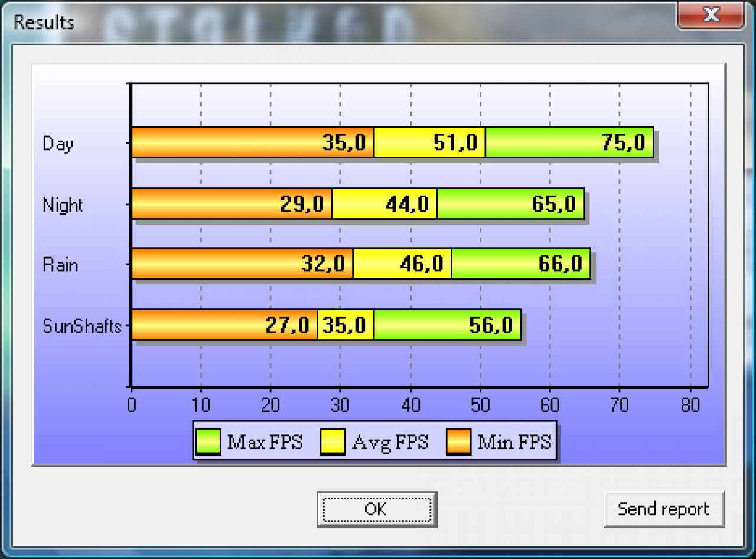Click the yellow Avg FPS legend swatch
This screenshot has height=559, width=756.
(333, 442)
